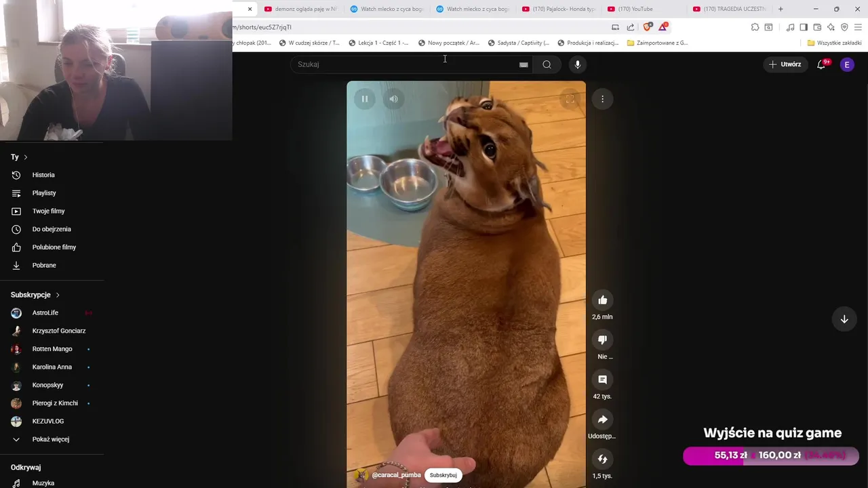Open Brave VPN shield icon

point(844,27)
